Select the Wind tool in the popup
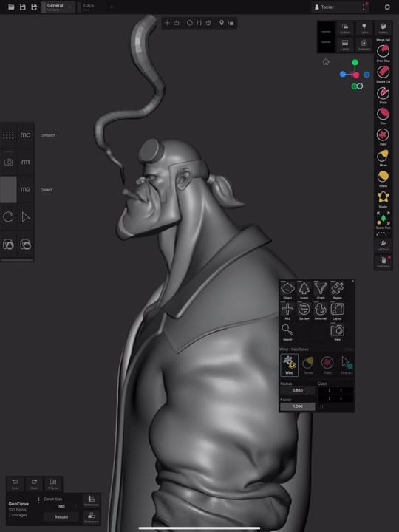Image resolution: width=399 pixels, height=532 pixels. click(x=289, y=365)
